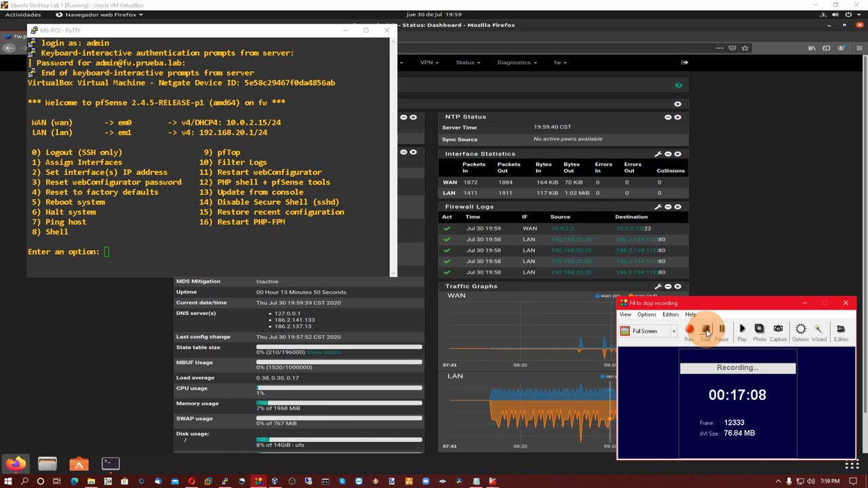Viewport: 868px width, 488px height.
Task: Open the Terminal in the Ubuntu dock
Action: click(x=111, y=464)
